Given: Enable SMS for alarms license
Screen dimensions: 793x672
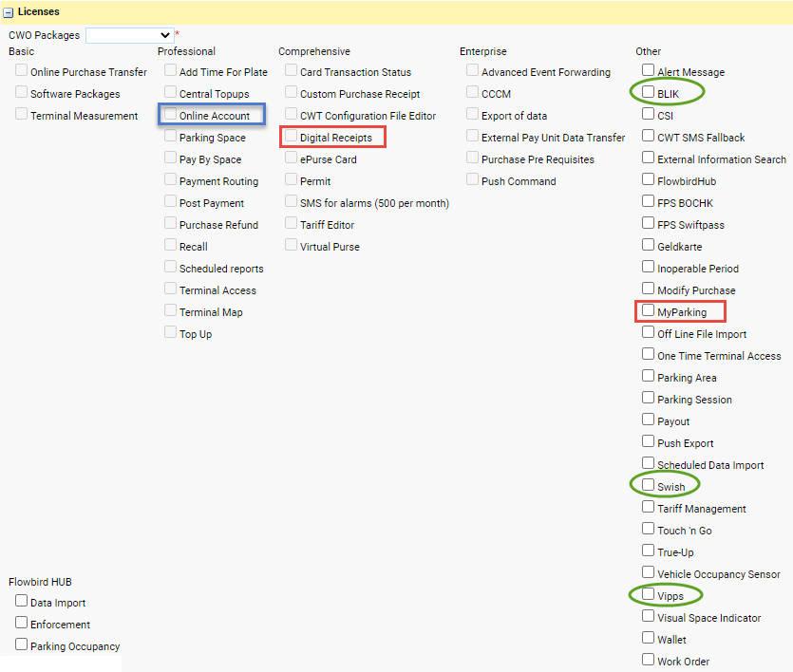Looking at the screenshot, I should (291, 200).
